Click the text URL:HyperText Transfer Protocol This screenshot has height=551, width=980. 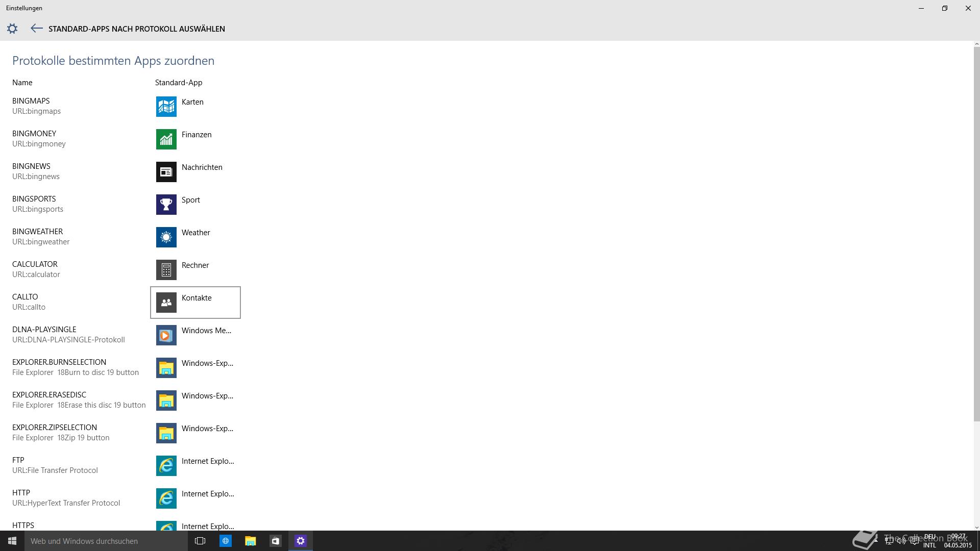66,503
